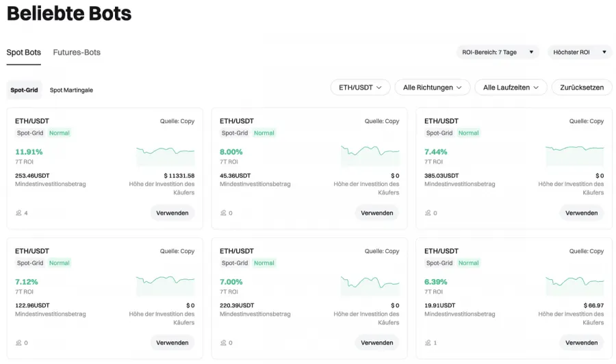Click the $ 11331.58 buyer investment value
616x364 pixels.
pyautogui.click(x=179, y=176)
